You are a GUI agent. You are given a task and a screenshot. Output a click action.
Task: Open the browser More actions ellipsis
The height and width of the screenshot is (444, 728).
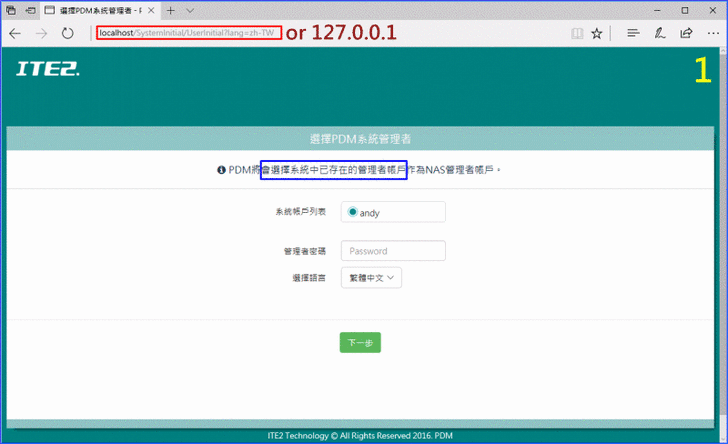[x=712, y=33]
